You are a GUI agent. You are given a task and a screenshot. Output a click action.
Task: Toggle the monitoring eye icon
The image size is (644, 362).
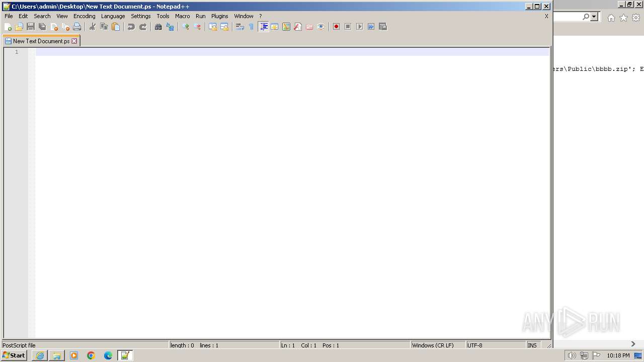pos(321,27)
